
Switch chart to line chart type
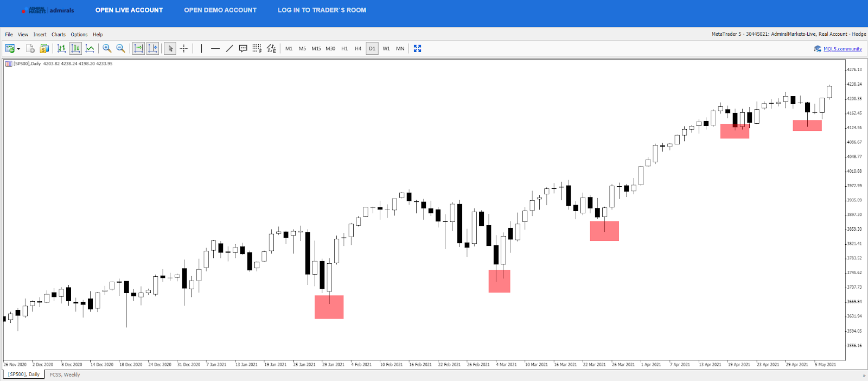[x=90, y=48]
